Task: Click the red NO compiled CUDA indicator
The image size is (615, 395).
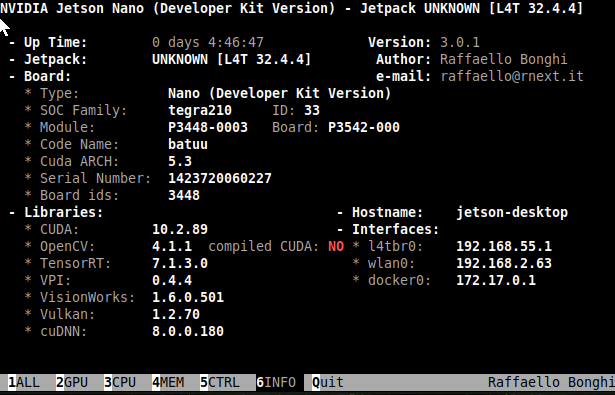Action: (x=336, y=246)
